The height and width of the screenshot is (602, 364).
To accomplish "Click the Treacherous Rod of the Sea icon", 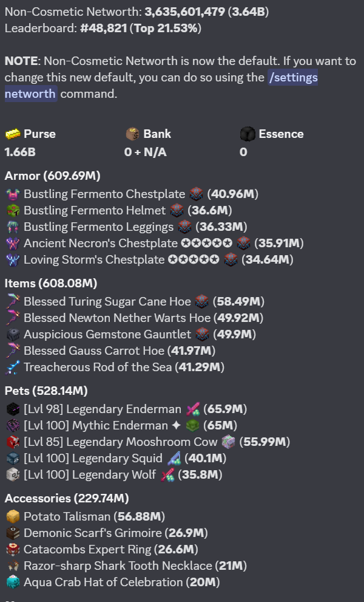I will click(x=13, y=367).
